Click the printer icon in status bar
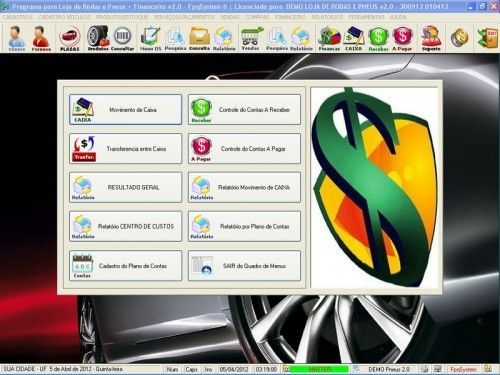500x375 pixels. pyautogui.click(x=424, y=369)
